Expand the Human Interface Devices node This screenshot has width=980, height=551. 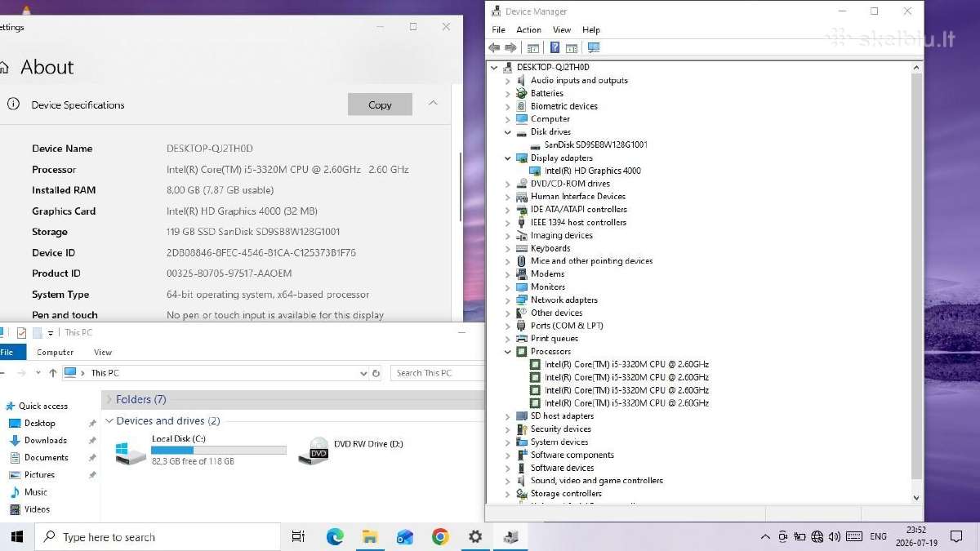click(x=507, y=197)
